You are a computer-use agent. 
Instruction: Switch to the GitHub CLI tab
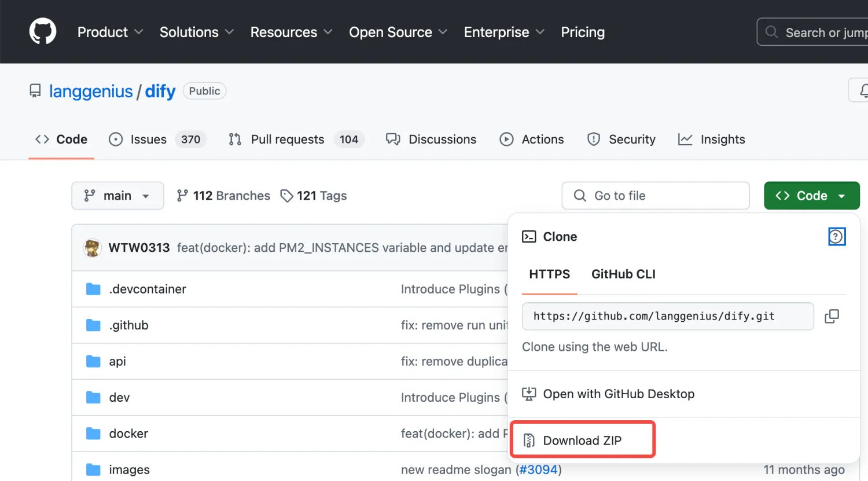(x=623, y=274)
